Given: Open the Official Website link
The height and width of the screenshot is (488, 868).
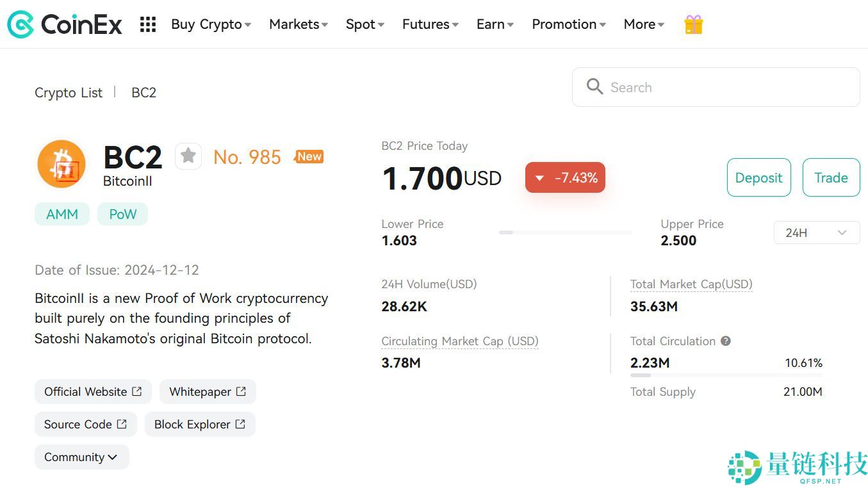Looking at the screenshot, I should 93,392.
